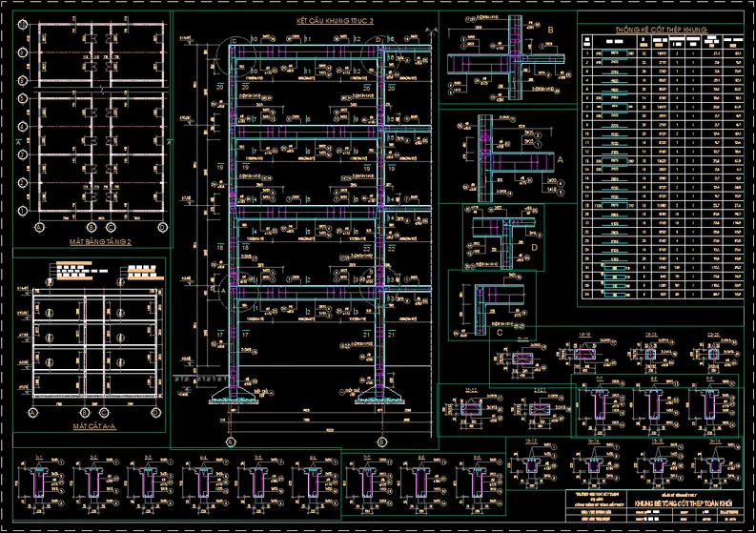Screen dimensions: 756x533
Task: Select the 'MẶT CẮT A-A' section caption
Action: pyautogui.click(x=94, y=426)
